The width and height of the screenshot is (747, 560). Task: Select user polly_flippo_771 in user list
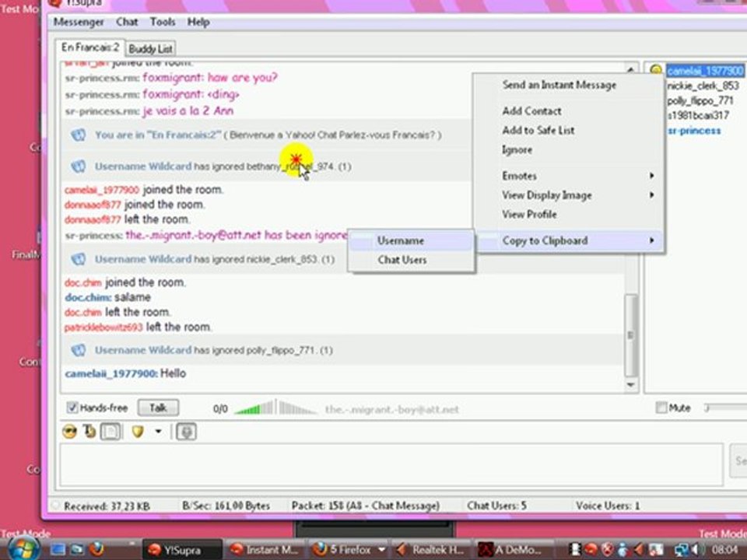[700, 100]
